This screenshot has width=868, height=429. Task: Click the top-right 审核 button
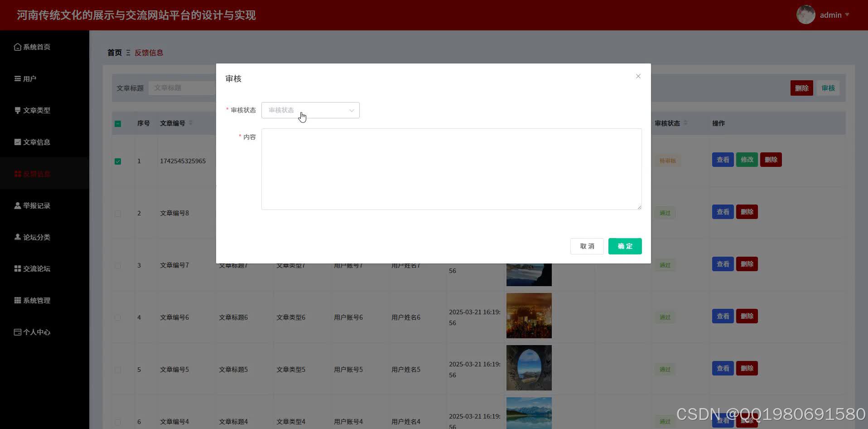(828, 88)
